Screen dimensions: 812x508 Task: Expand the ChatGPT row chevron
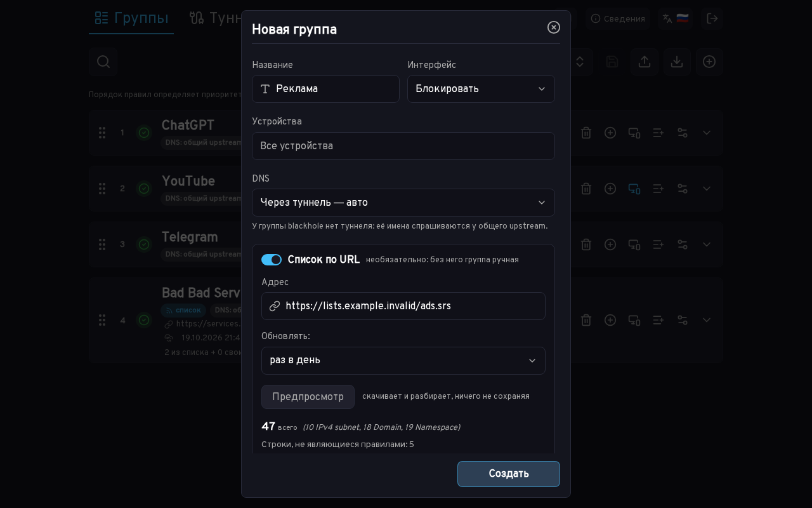[x=707, y=133]
